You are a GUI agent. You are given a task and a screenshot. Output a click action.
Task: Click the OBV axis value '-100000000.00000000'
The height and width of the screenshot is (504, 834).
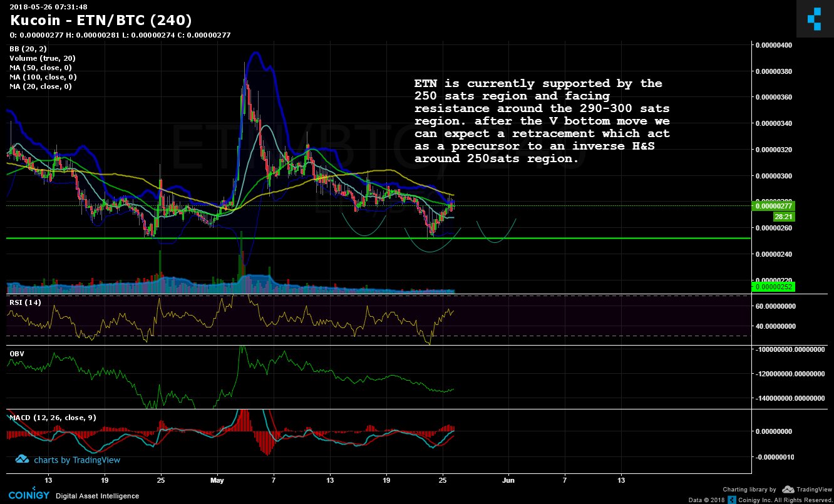click(x=790, y=349)
